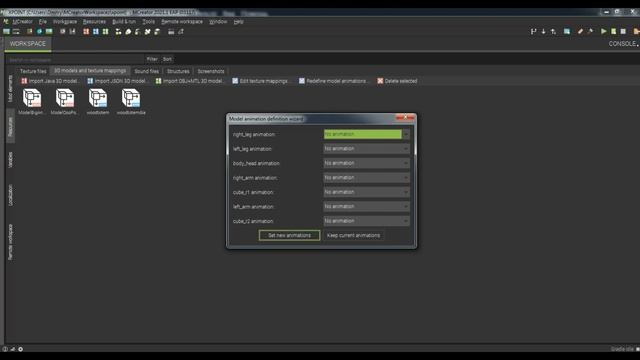Image resolution: width=640 pixels, height=360 pixels.
Task: Open the cube_r2 animation dropdown
Action: tap(367, 221)
